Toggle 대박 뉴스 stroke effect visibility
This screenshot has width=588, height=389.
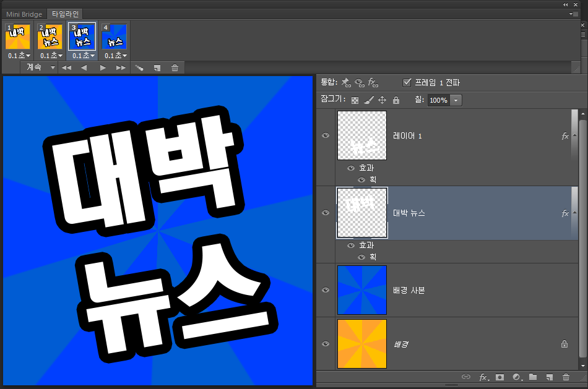click(x=361, y=257)
